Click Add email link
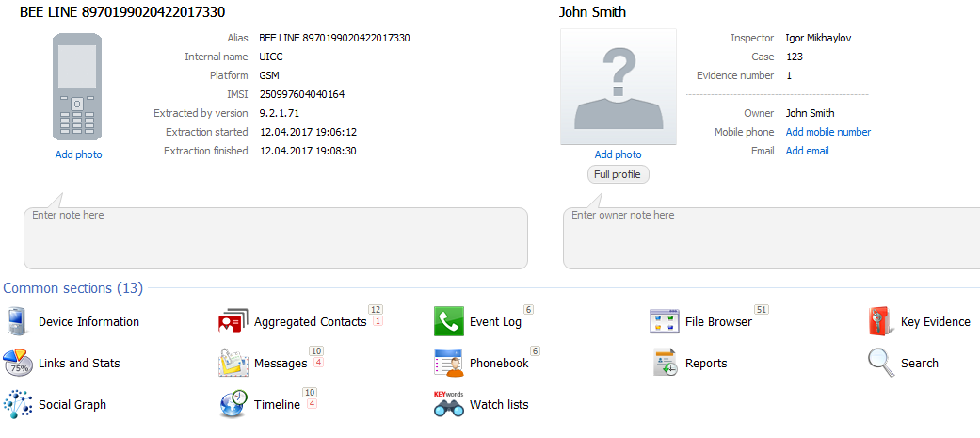This screenshot has height=438, width=980. tap(807, 151)
